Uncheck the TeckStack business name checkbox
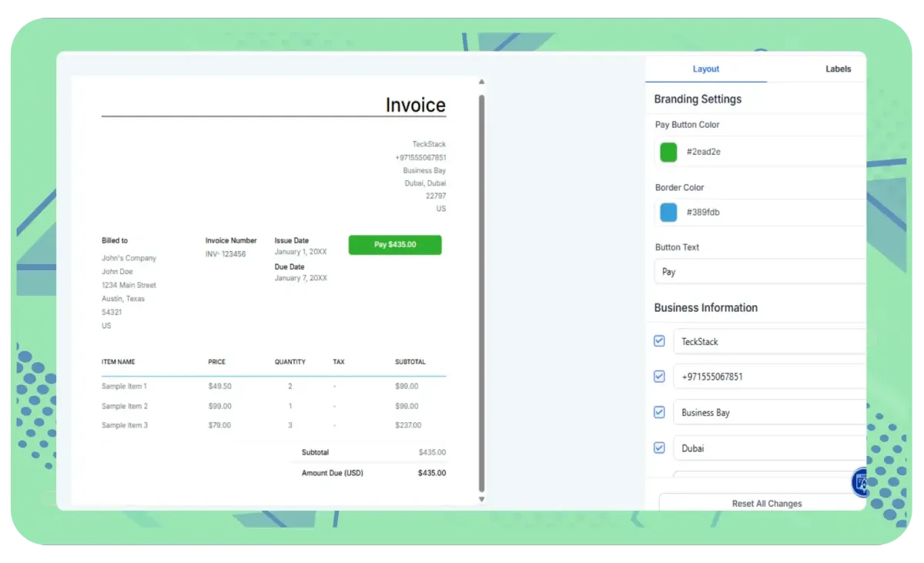Viewport: 924px width, 563px height. pyautogui.click(x=659, y=340)
